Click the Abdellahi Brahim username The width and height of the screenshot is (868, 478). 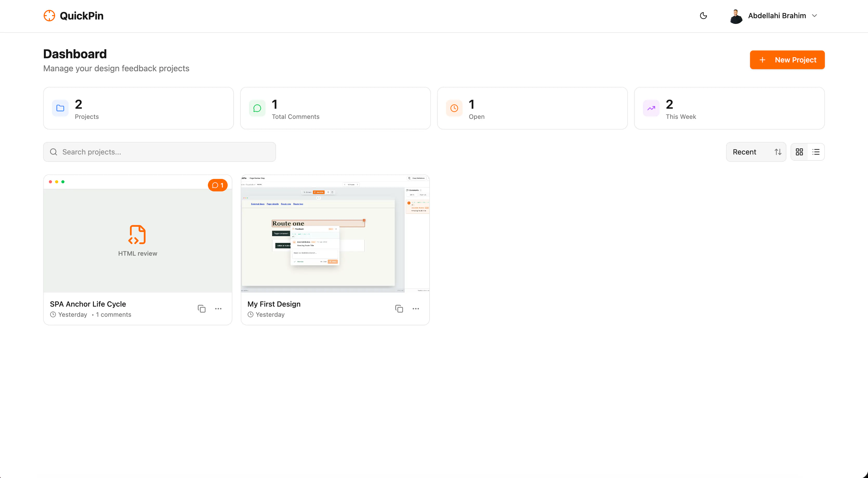click(777, 16)
